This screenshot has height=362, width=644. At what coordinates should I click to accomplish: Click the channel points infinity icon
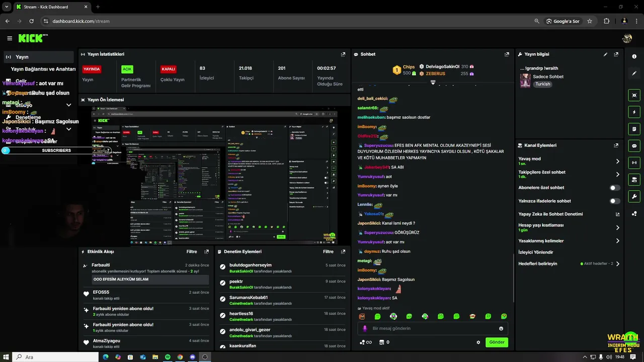pyautogui.click(x=366, y=342)
